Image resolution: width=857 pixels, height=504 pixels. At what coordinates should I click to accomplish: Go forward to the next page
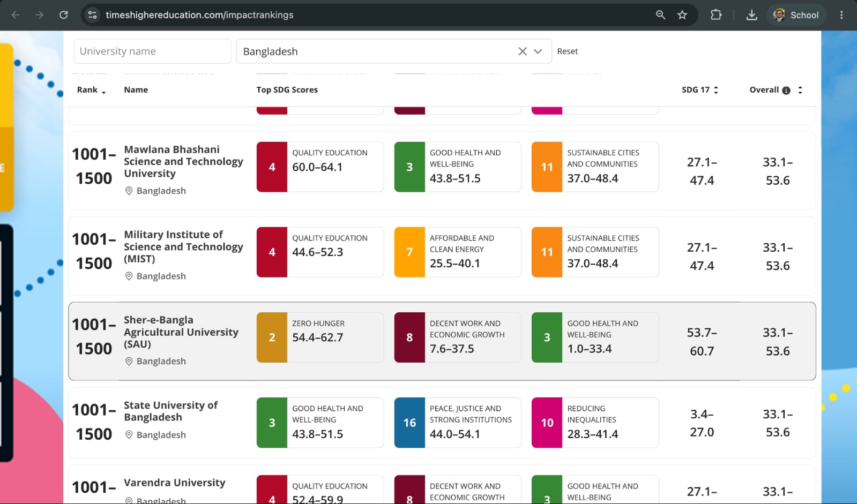click(x=39, y=15)
